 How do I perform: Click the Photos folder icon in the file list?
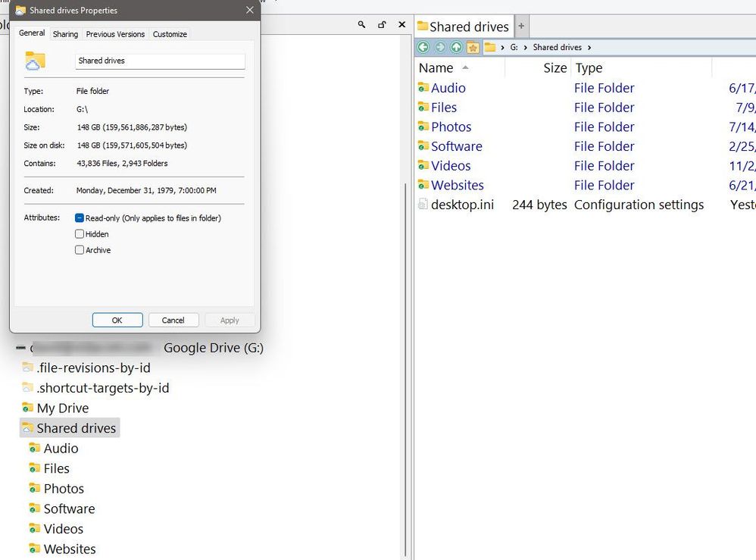coord(423,127)
